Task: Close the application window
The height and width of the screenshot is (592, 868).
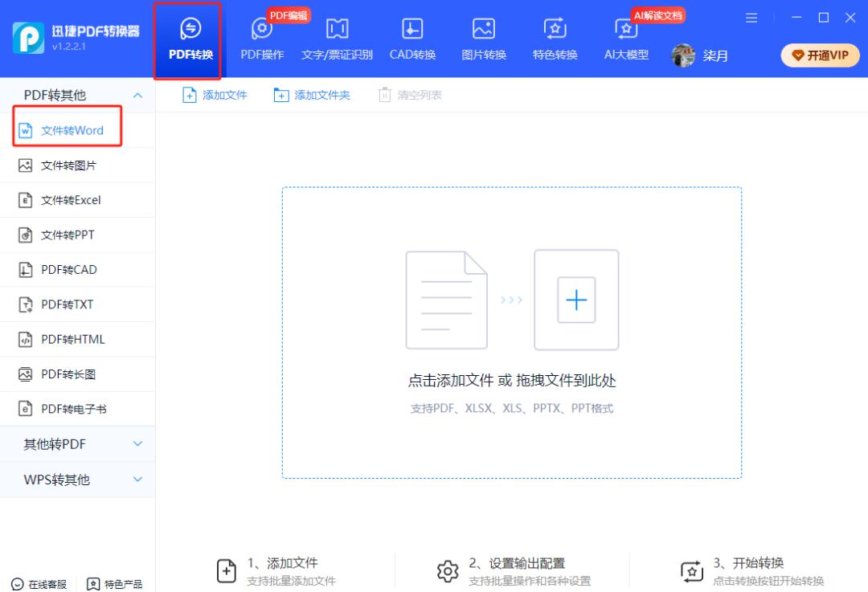Action: click(x=851, y=18)
